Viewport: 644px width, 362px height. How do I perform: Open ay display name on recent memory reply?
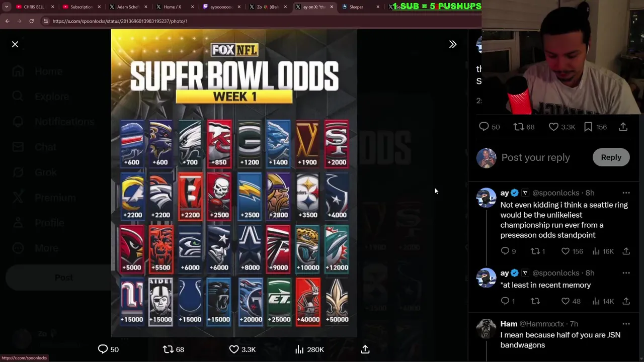(505, 273)
